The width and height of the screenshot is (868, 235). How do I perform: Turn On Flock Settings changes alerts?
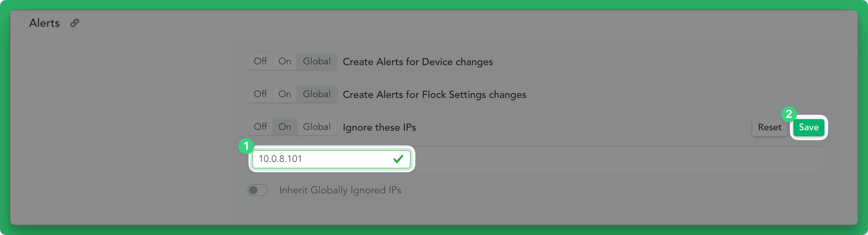pos(285,94)
